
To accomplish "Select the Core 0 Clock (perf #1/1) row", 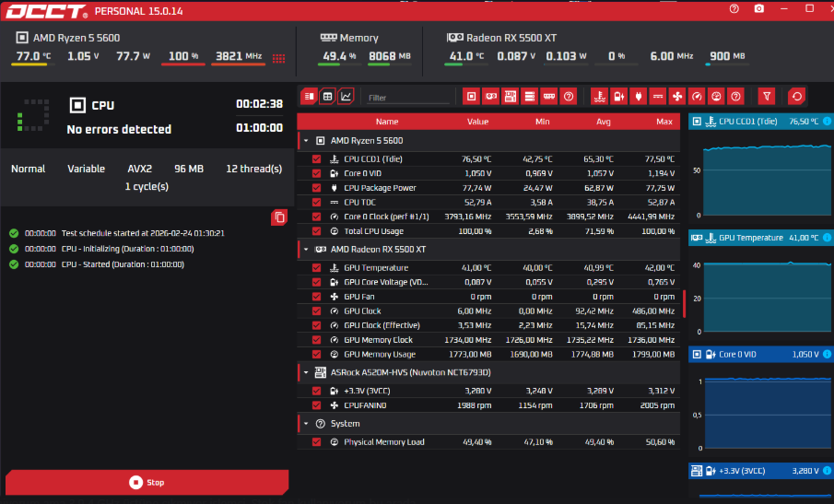I will click(488, 217).
